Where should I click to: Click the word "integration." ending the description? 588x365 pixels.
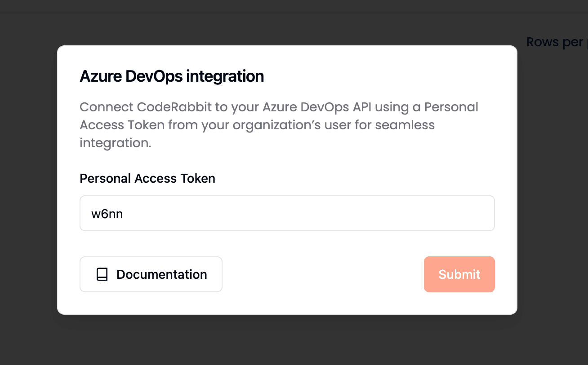click(115, 143)
